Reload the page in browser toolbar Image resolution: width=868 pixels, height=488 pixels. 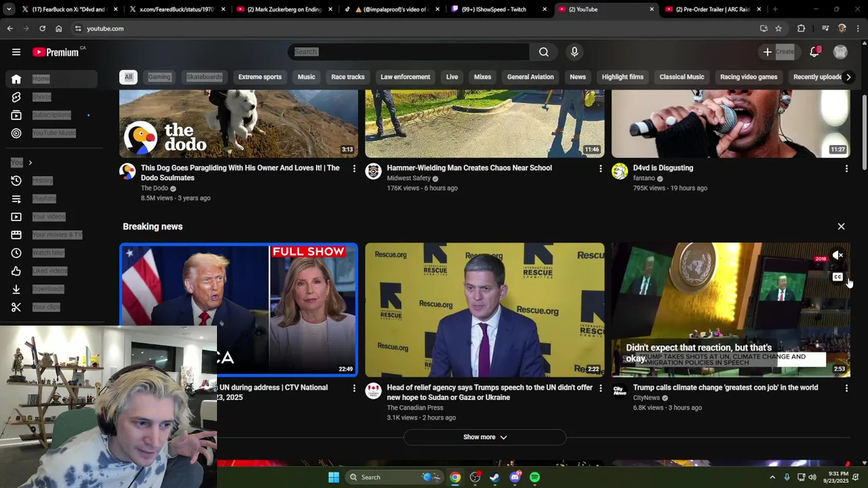[x=42, y=28]
